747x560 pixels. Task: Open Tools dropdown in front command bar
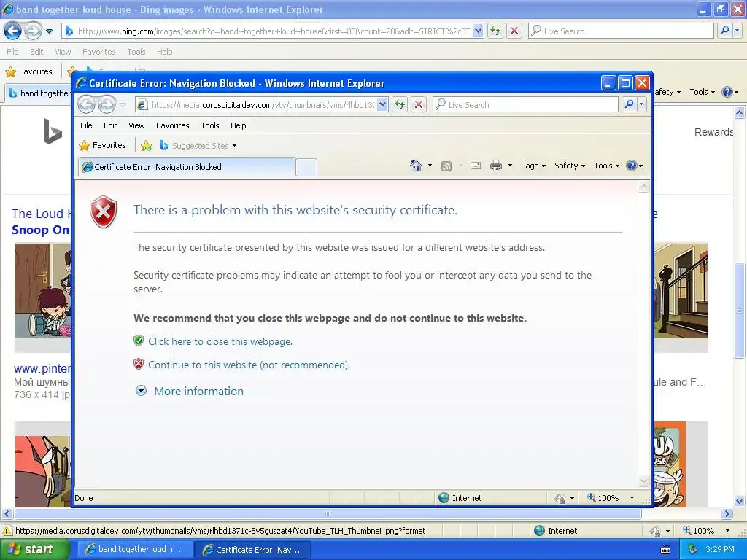pyautogui.click(x=606, y=166)
